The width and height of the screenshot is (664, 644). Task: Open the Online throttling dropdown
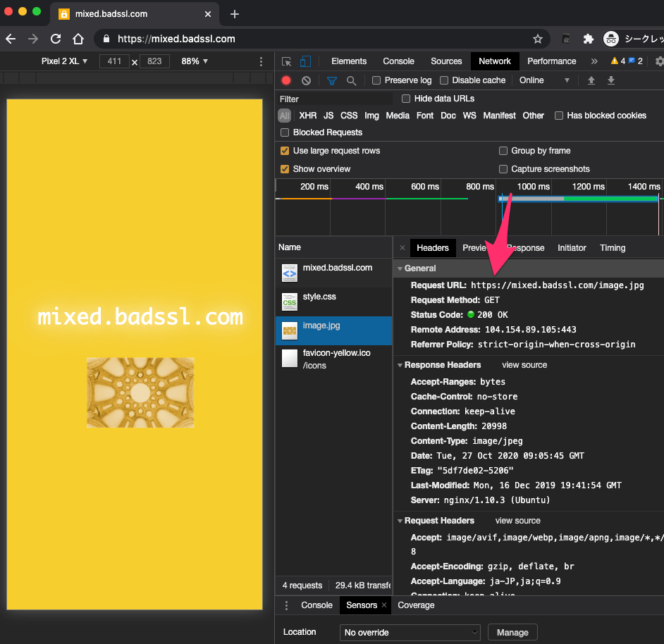(545, 80)
